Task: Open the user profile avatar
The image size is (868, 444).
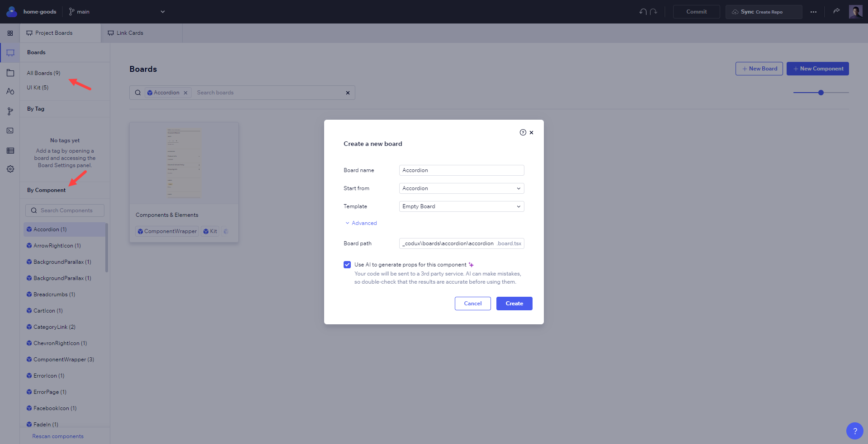Action: click(x=855, y=12)
